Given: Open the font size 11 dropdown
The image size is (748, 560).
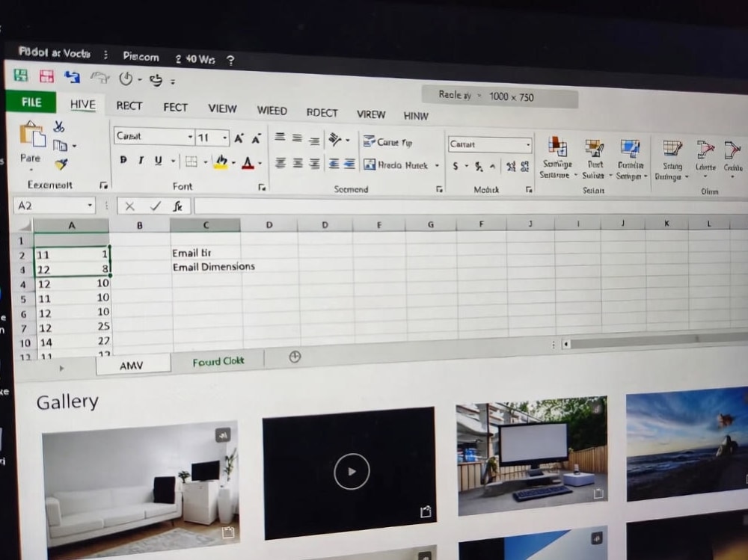Looking at the screenshot, I should (x=224, y=138).
